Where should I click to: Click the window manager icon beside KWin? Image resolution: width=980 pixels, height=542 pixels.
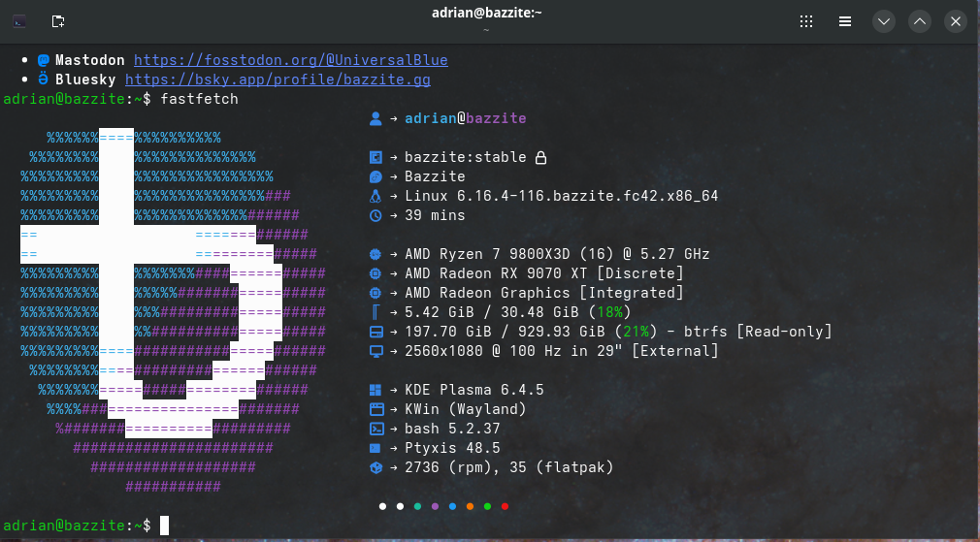pos(376,409)
